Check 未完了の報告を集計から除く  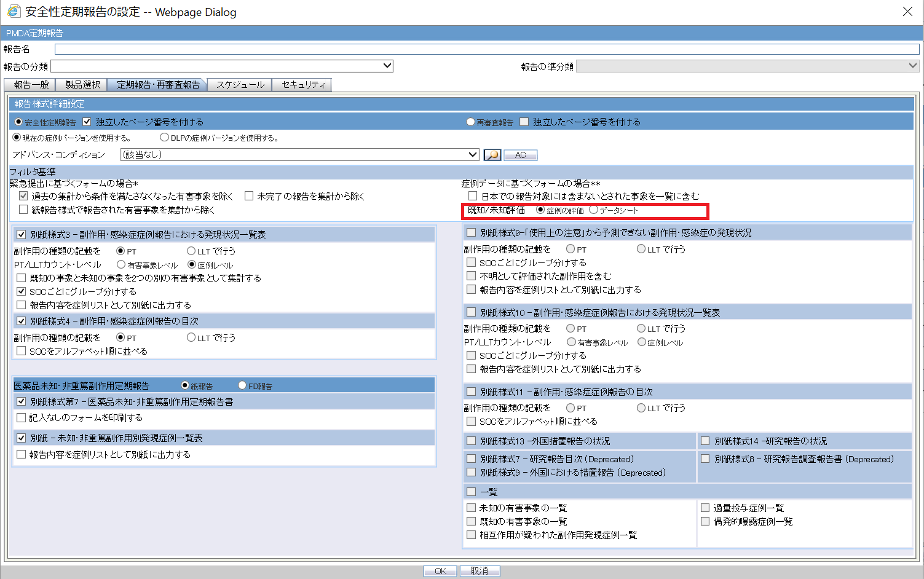click(249, 196)
